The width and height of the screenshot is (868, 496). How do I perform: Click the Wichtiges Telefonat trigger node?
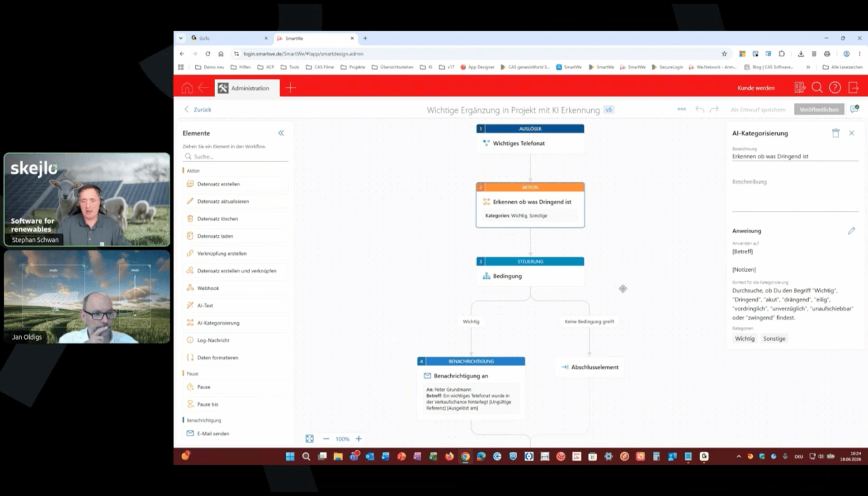(530, 139)
